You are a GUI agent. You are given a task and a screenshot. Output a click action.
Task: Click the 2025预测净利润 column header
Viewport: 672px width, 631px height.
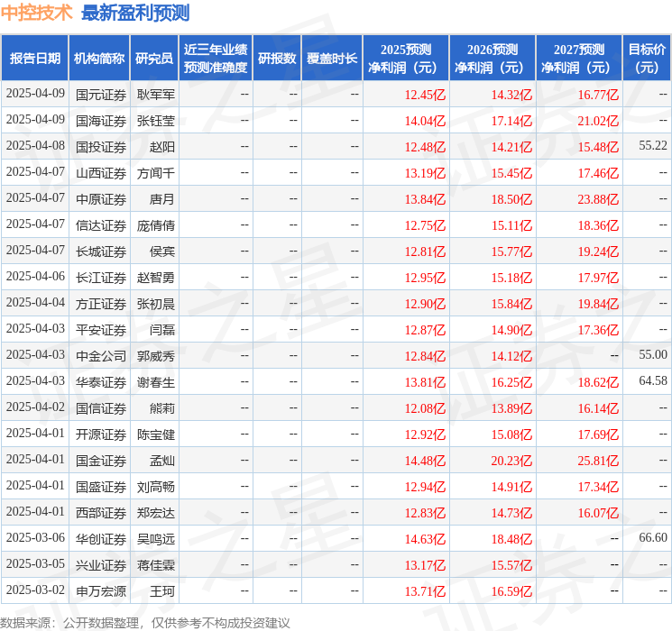click(x=406, y=59)
